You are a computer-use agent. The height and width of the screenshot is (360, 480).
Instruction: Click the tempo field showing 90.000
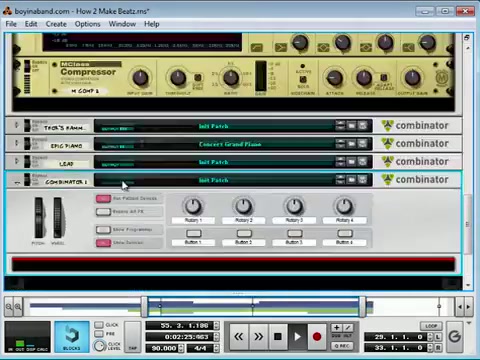click(163, 348)
